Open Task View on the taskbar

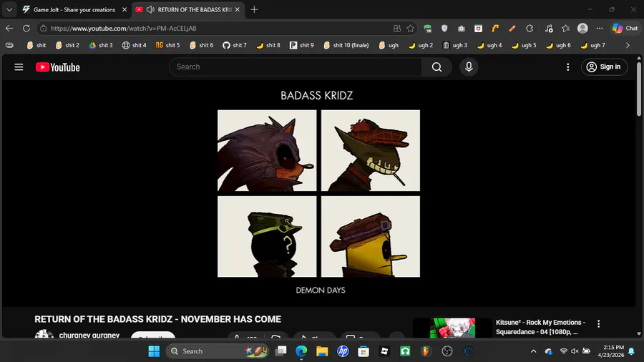[281, 351]
